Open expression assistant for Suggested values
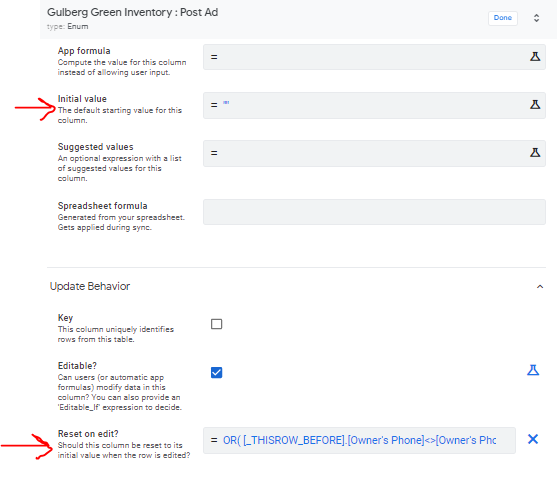This screenshot has height=487, width=557. [x=535, y=153]
